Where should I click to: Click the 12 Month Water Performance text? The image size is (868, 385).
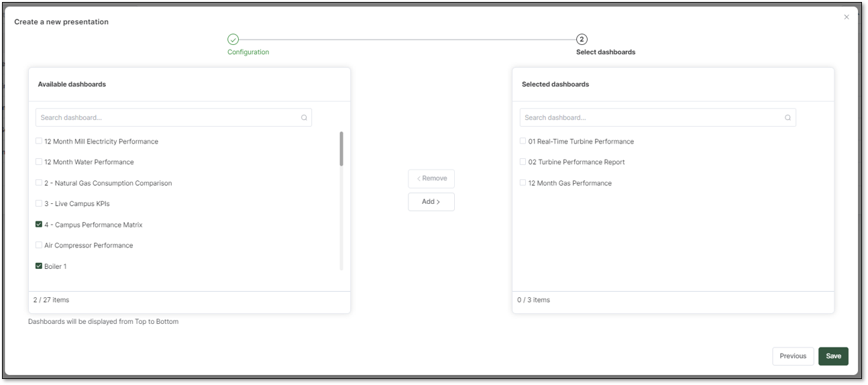point(89,162)
